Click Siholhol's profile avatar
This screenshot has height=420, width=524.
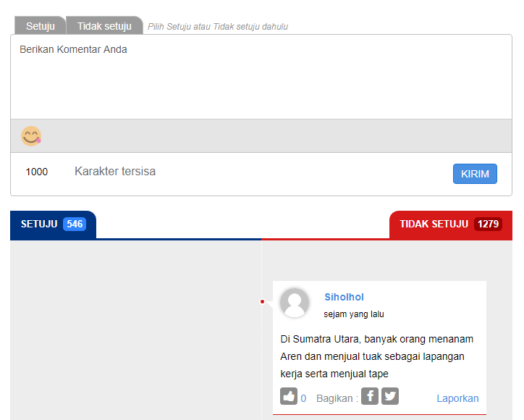tap(295, 303)
